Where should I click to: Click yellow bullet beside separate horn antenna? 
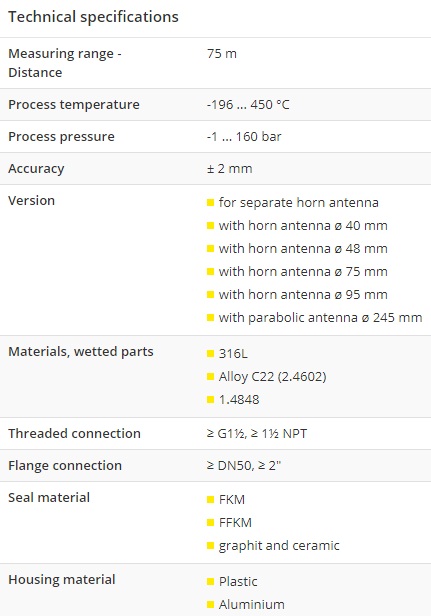coord(210,203)
